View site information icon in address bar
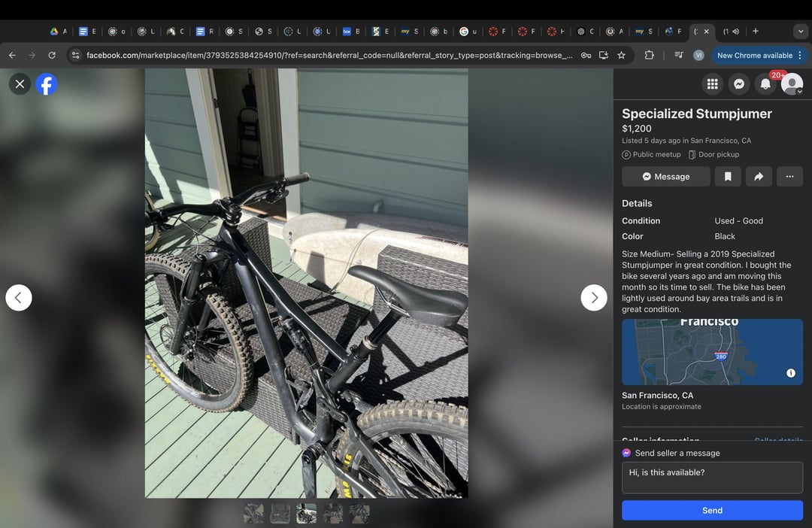812x528 pixels. click(76, 55)
